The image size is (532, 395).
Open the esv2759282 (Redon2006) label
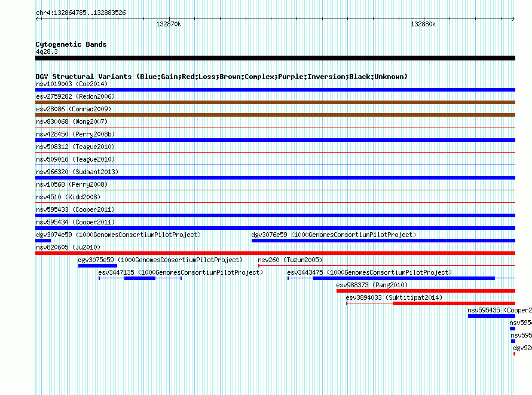(x=75, y=96)
